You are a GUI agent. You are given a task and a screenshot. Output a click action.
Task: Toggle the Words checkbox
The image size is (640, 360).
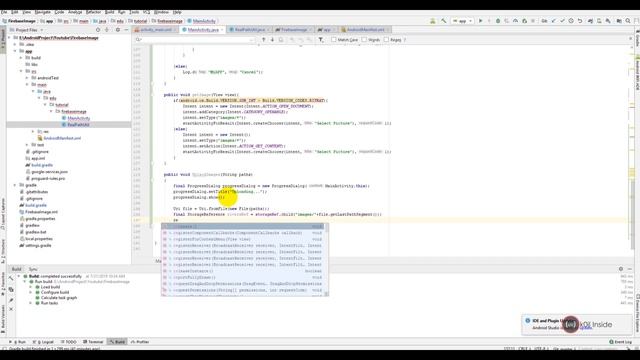click(364, 40)
